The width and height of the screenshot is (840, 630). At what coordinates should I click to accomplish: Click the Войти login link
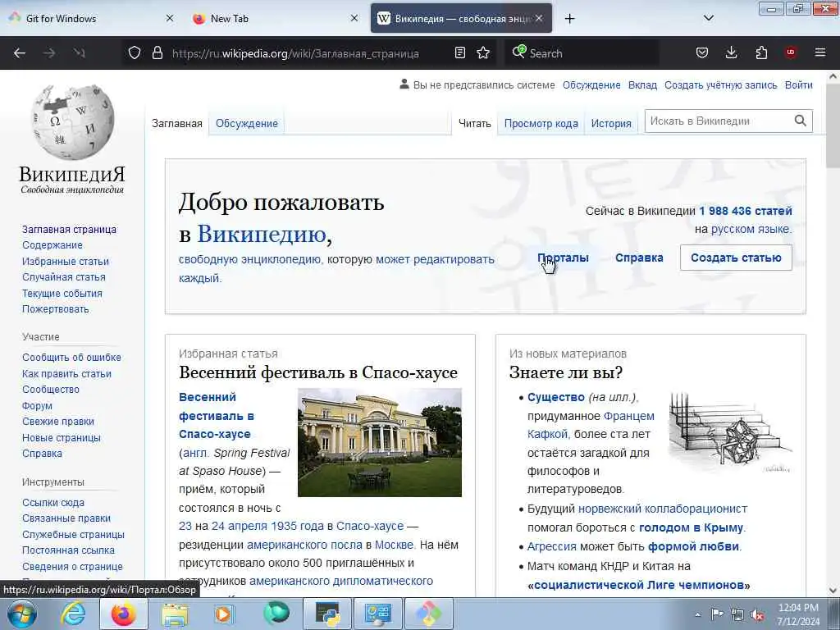pos(799,84)
